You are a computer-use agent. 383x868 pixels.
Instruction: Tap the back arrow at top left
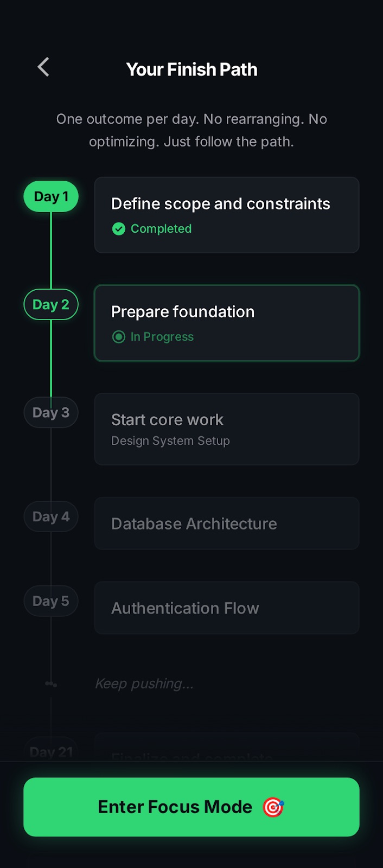pyautogui.click(x=43, y=67)
